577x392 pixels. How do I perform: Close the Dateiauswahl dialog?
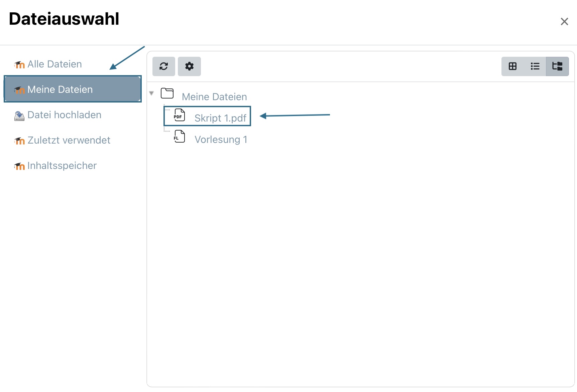pos(564,21)
